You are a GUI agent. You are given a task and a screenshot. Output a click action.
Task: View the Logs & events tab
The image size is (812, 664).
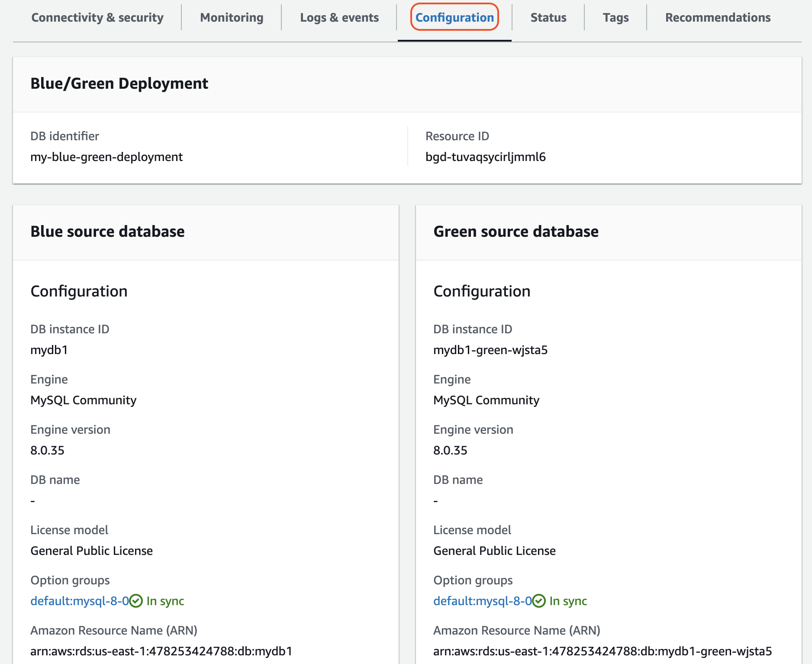tap(339, 17)
